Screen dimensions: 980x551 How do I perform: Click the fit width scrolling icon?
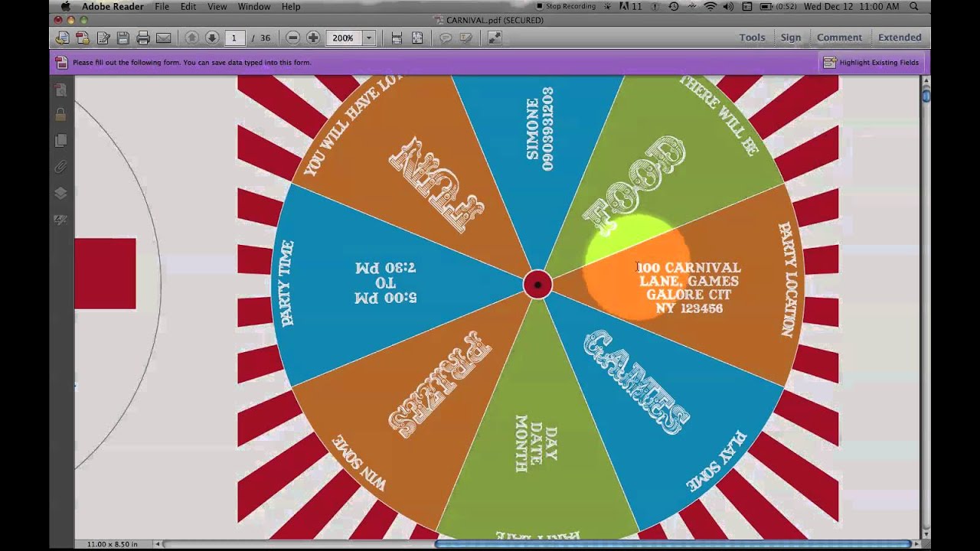tap(397, 37)
